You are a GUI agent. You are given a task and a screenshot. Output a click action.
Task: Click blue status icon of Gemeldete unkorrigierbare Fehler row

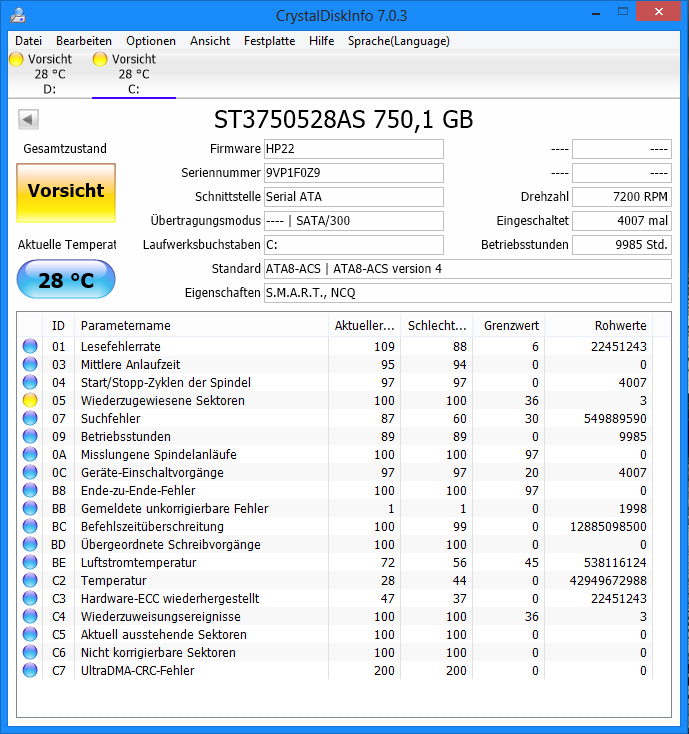(x=30, y=508)
